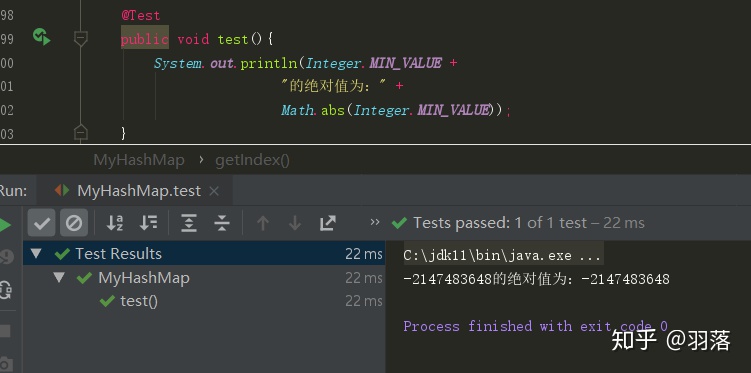Run test via gutter run icon
Screen dimensions: 751x373
pyautogui.click(x=42, y=37)
